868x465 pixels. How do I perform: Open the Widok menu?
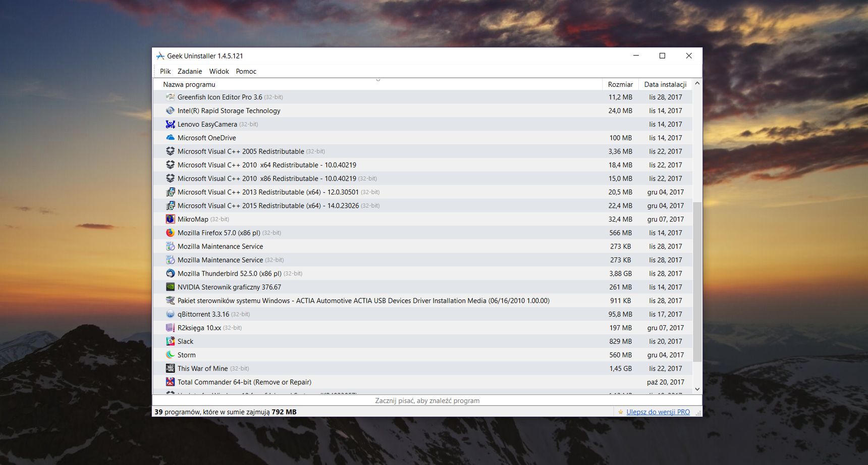219,71
